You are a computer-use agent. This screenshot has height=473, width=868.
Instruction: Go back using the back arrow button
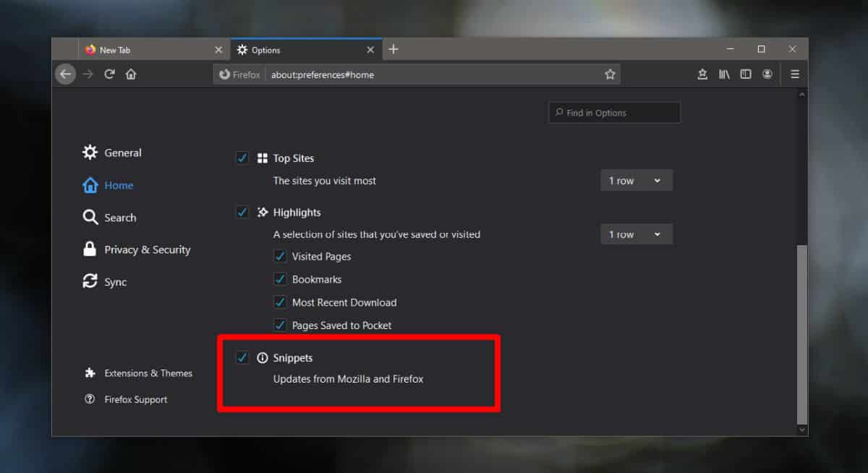tap(66, 74)
